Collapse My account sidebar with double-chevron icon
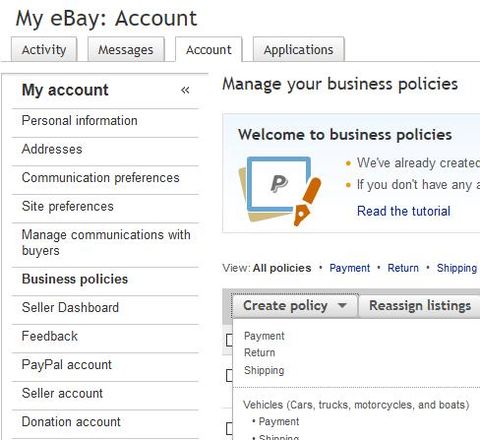The width and height of the screenshot is (480, 440). coord(185,90)
